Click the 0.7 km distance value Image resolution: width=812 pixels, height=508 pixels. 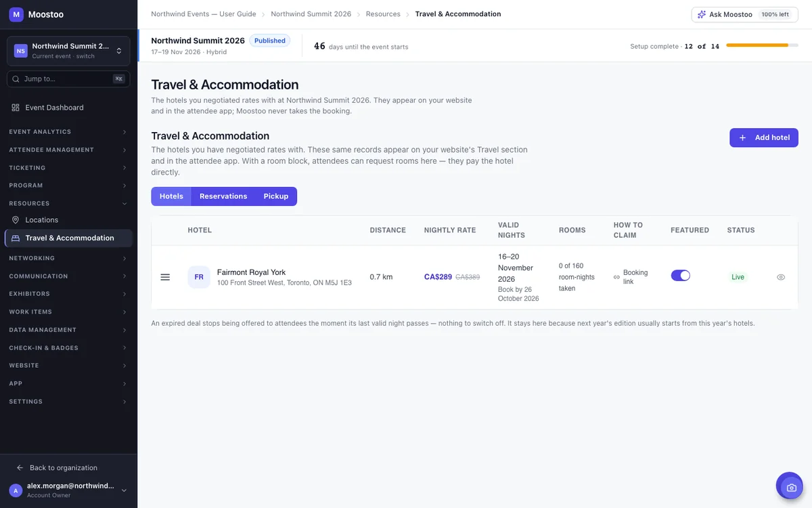pos(381,277)
